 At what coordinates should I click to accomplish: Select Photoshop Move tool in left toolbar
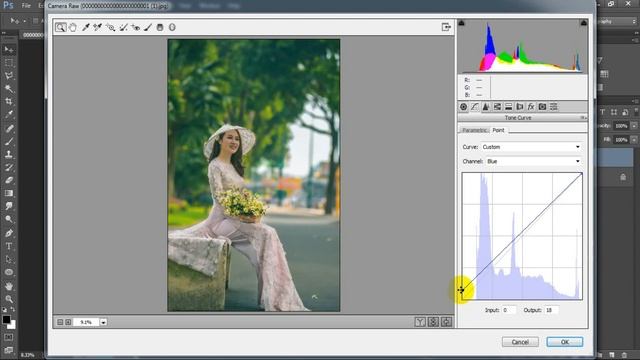coord(9,50)
